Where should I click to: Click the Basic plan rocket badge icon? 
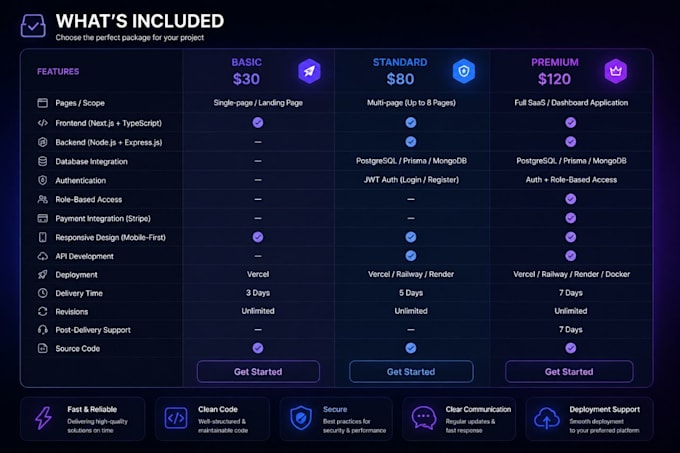pyautogui.click(x=309, y=71)
